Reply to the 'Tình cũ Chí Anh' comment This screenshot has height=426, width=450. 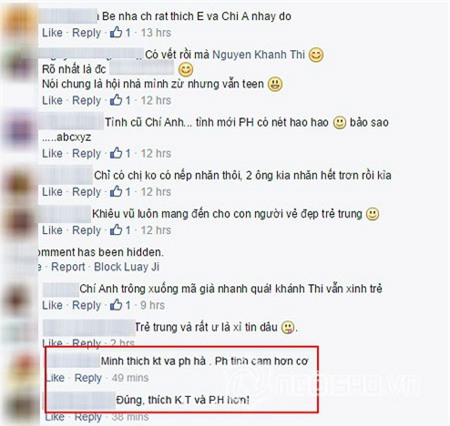pyautogui.click(x=87, y=154)
